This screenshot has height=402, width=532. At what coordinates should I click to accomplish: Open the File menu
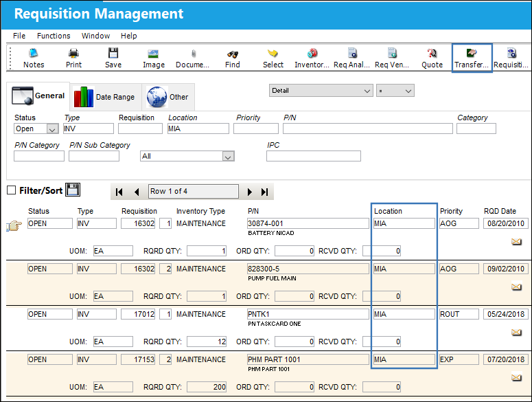tap(19, 36)
